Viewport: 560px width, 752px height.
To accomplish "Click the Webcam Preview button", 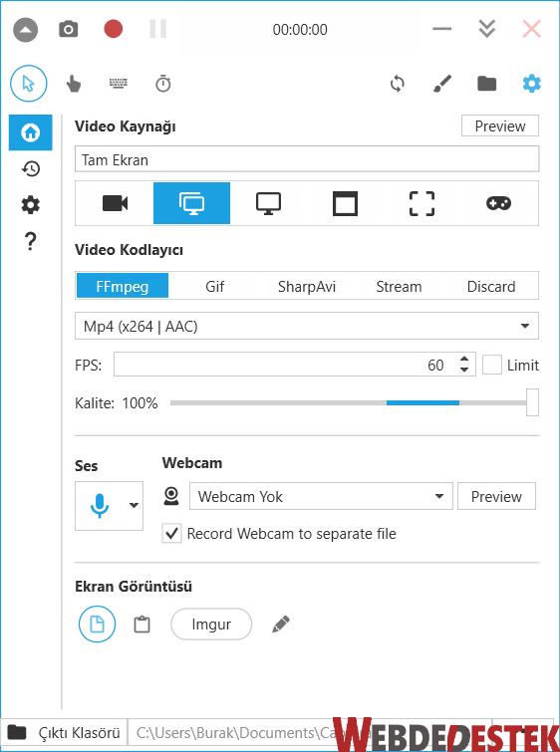I will pyautogui.click(x=496, y=496).
